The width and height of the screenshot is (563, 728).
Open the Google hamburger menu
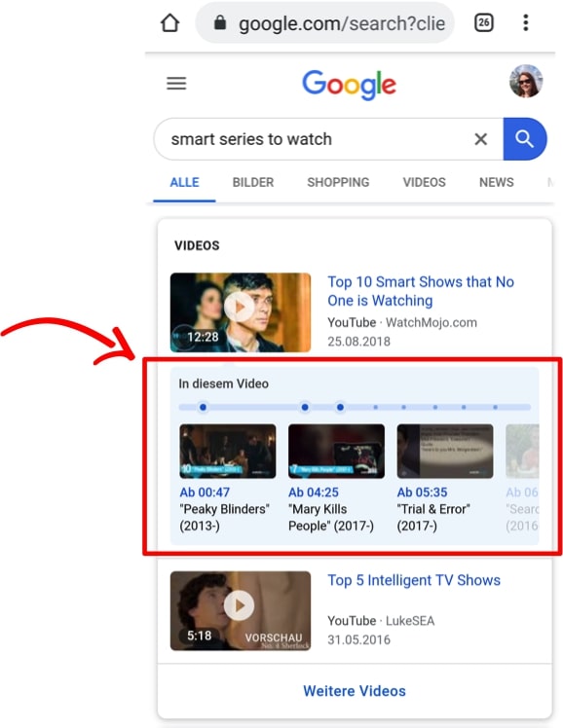click(x=176, y=84)
